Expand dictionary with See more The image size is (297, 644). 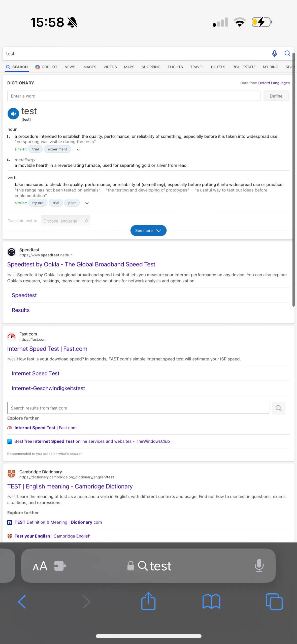[148, 231]
